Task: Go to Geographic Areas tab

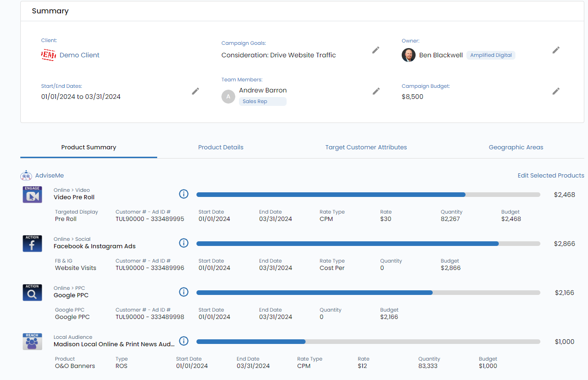Action: click(516, 147)
